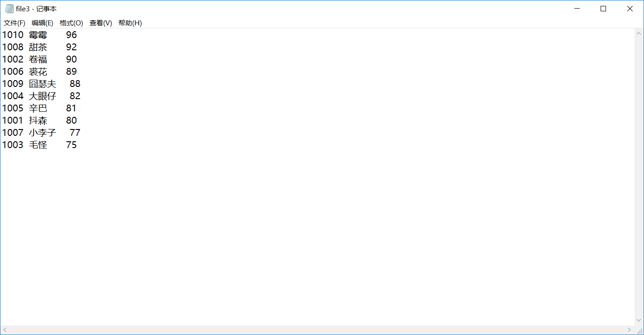Open the 帮助(H) menu

coord(130,23)
